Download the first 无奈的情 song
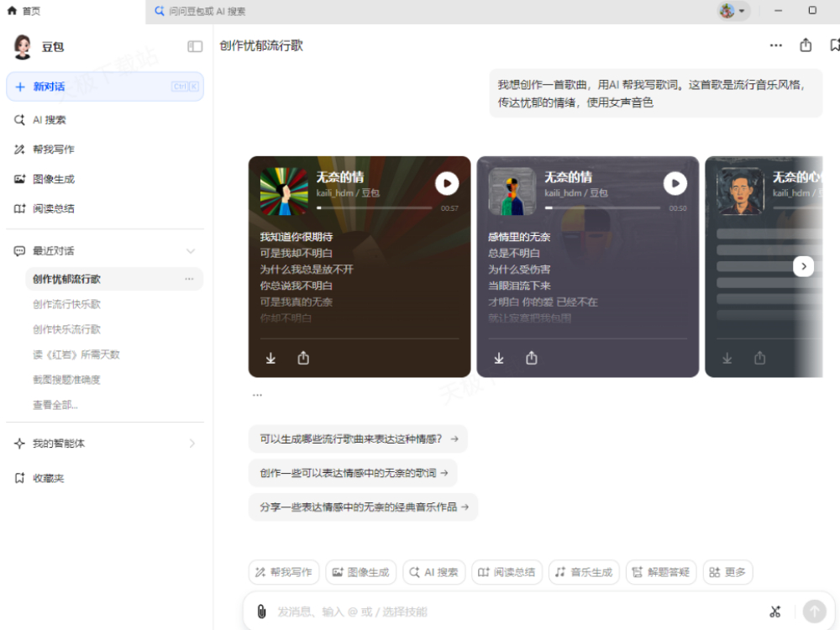The width and height of the screenshot is (840, 630). (270, 357)
